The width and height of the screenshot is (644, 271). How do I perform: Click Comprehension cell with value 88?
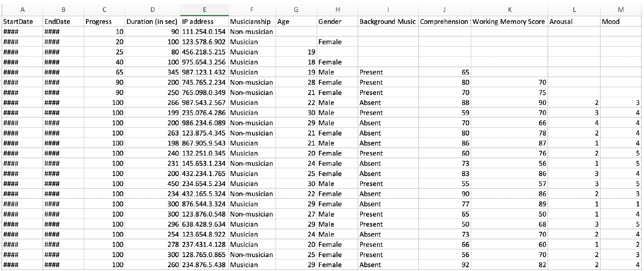(445, 103)
